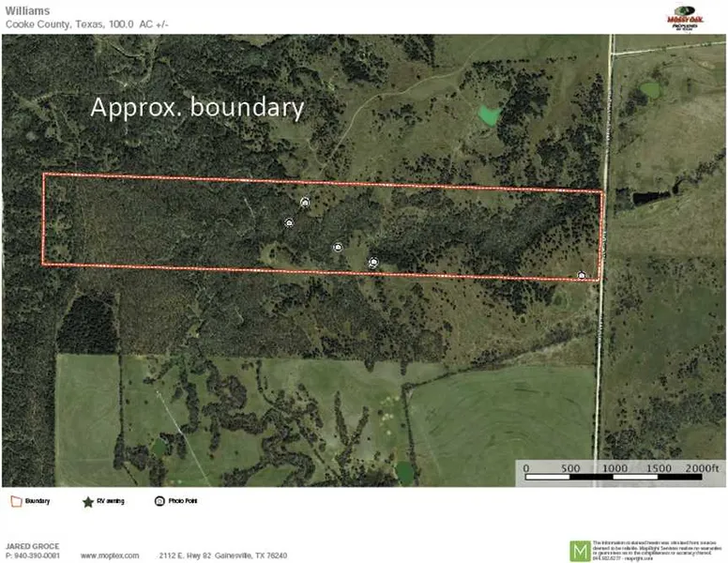Open the www.moptex.com website link
Screen dimensions: 728x563
110,555
